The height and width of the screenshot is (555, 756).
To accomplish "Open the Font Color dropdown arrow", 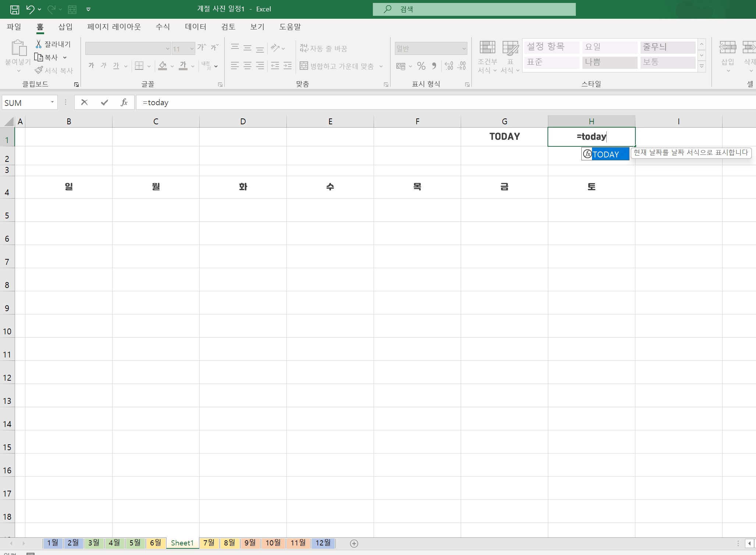I will click(x=193, y=67).
